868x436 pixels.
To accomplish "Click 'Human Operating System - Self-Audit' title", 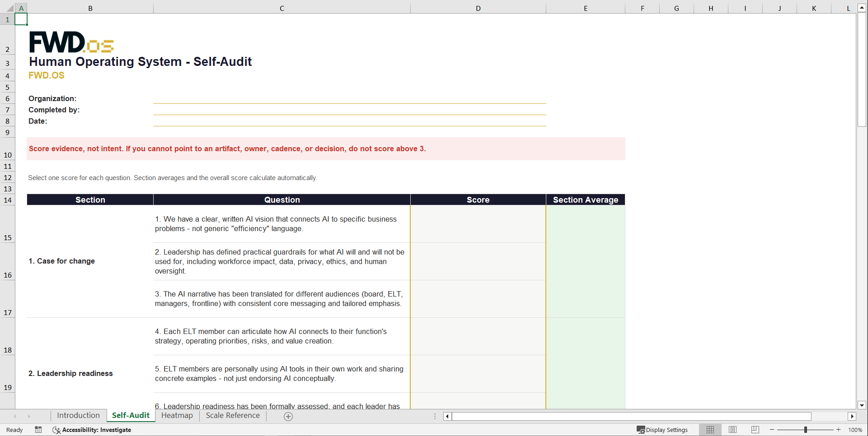I will point(140,61).
